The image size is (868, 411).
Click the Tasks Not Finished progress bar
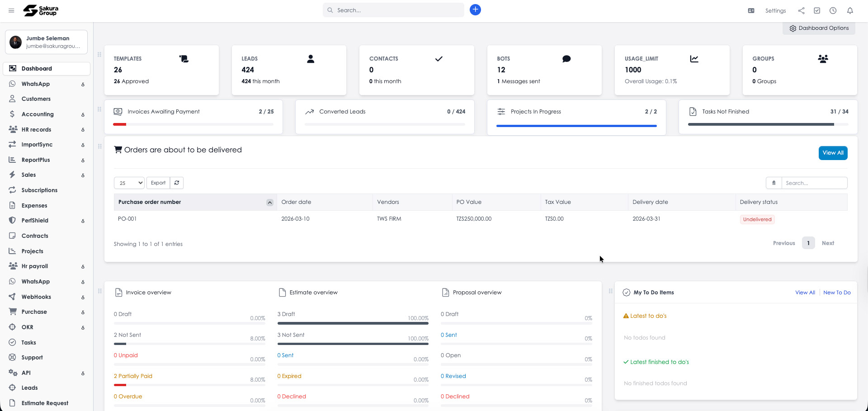pyautogui.click(x=768, y=124)
